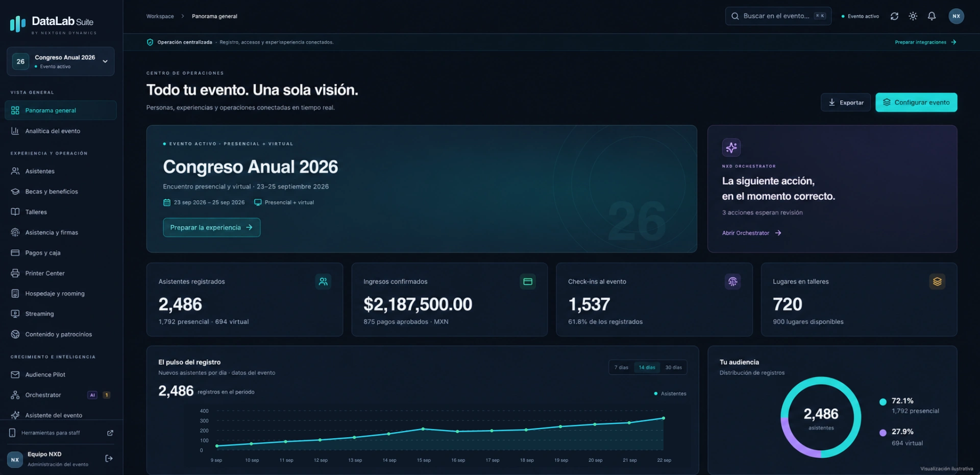This screenshot has height=475, width=980.
Task: Switch the chart to 30 días
Action: click(673, 367)
